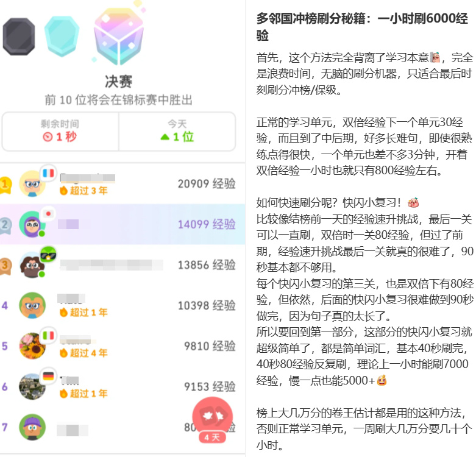The width and height of the screenshot is (476, 457).
Task: Tap the purple-cap avatar in seventh place
Action: (32, 427)
